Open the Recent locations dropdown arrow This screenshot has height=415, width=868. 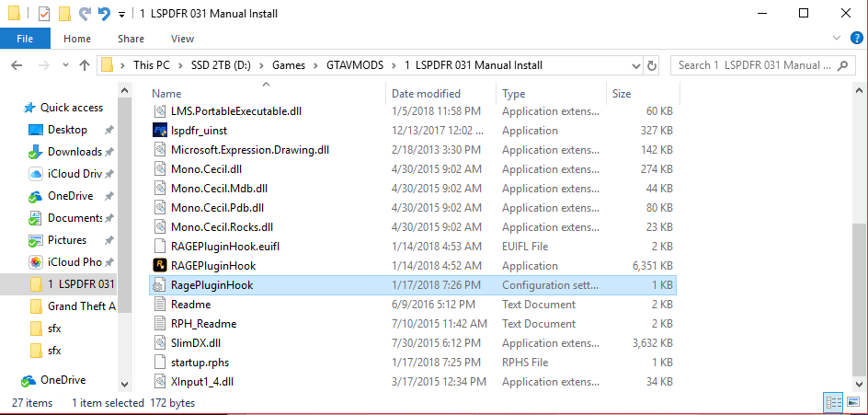(64, 65)
